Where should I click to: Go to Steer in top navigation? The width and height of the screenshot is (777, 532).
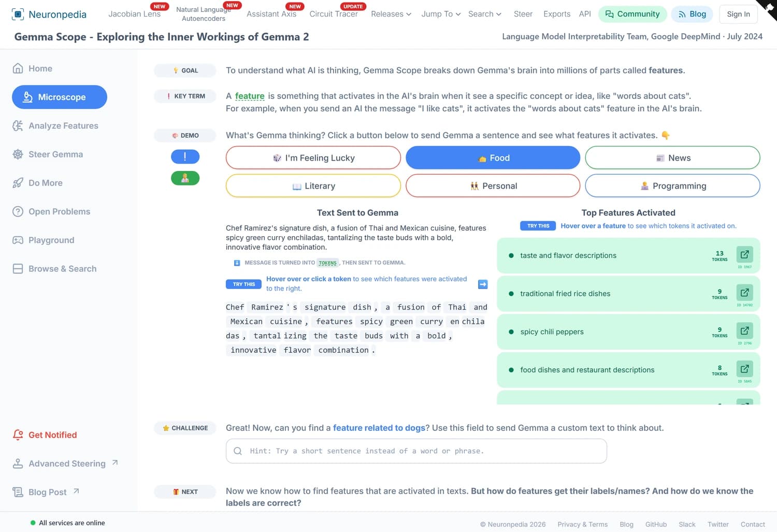coord(523,14)
